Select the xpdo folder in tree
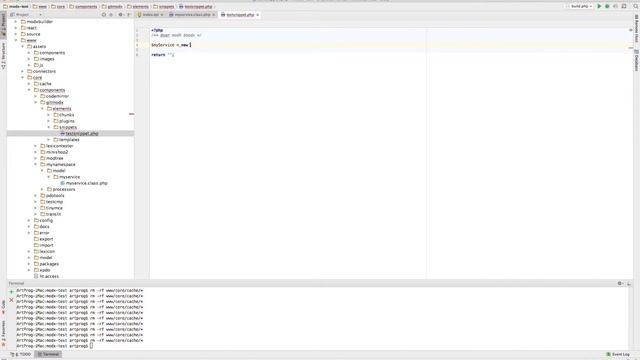 click(x=42, y=270)
